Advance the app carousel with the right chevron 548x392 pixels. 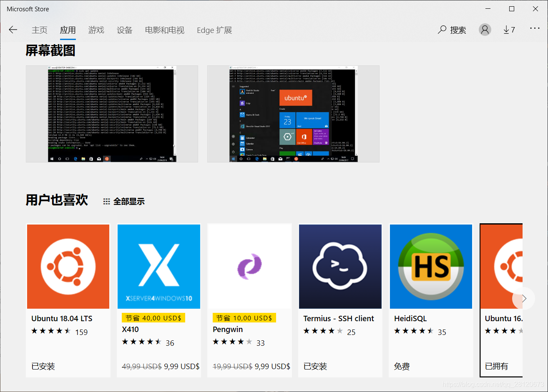[x=524, y=298]
